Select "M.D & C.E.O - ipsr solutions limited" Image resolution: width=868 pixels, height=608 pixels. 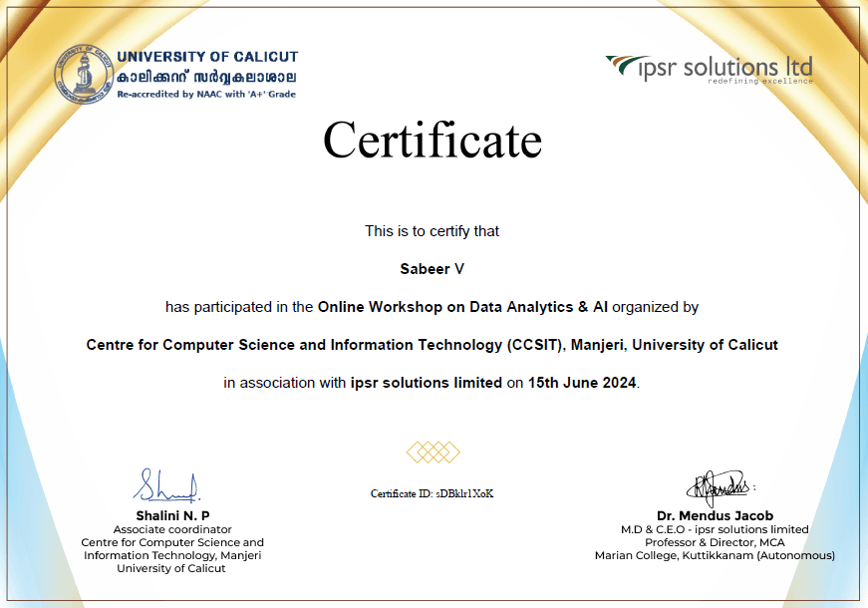715,530
